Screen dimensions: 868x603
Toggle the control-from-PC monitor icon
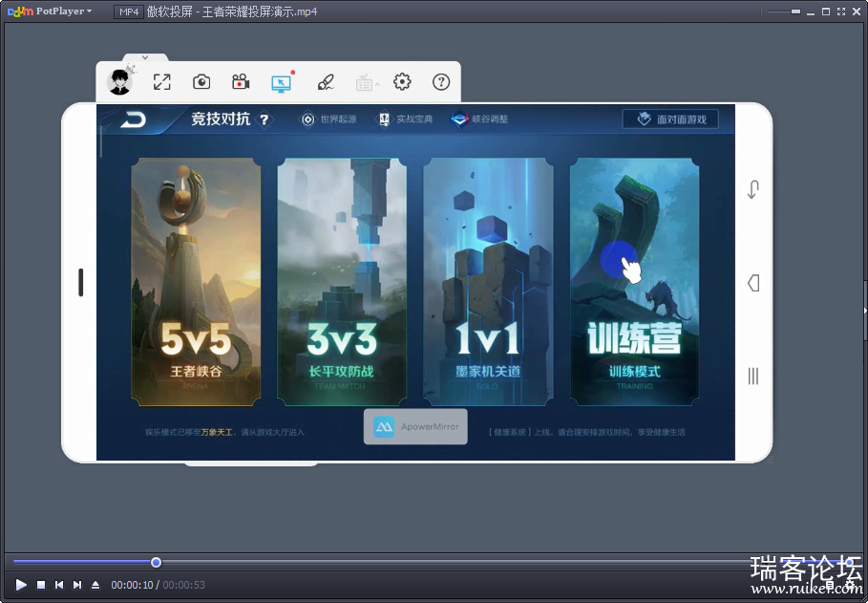point(281,83)
